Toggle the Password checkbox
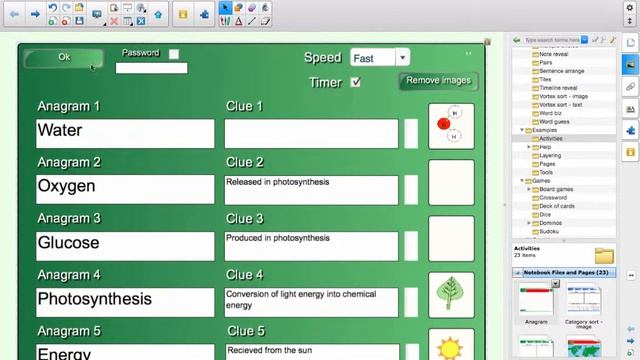Image resolution: width=640 pixels, height=360 pixels. pos(174,54)
